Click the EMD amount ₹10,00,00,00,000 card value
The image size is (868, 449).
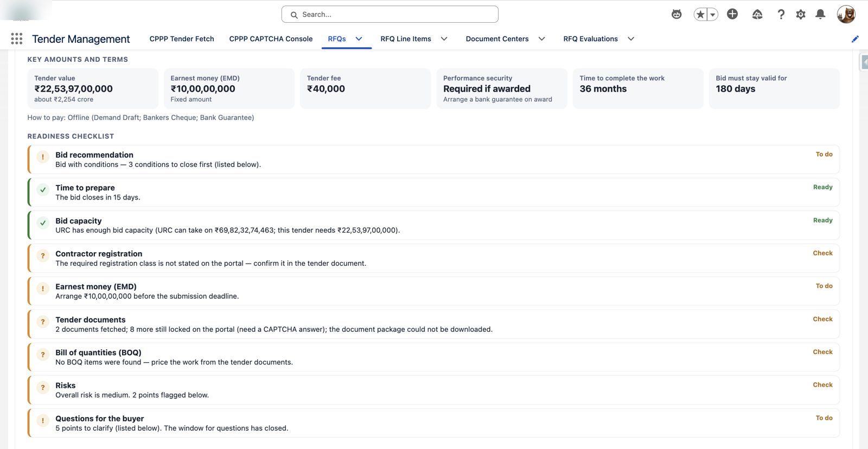203,88
